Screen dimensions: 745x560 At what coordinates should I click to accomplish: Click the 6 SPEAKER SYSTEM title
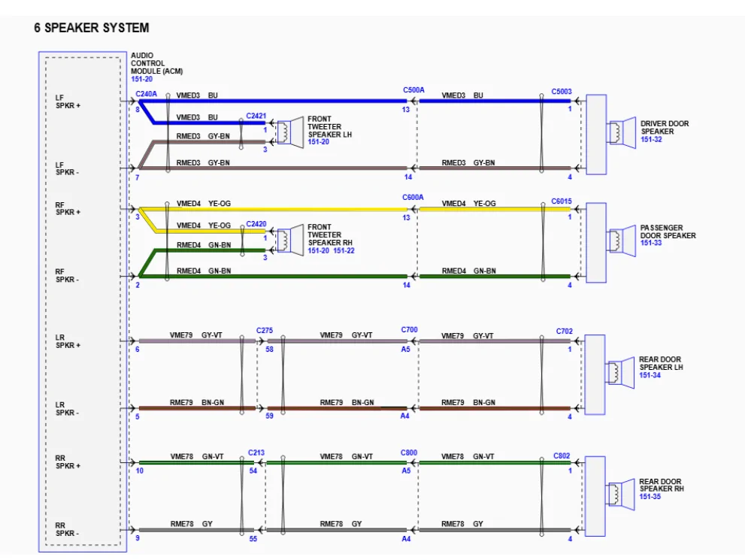click(x=91, y=28)
